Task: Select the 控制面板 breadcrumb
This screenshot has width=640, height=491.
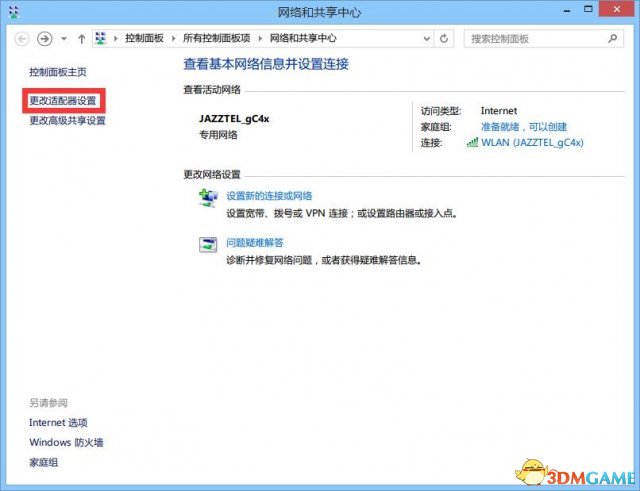Action: tap(144, 38)
